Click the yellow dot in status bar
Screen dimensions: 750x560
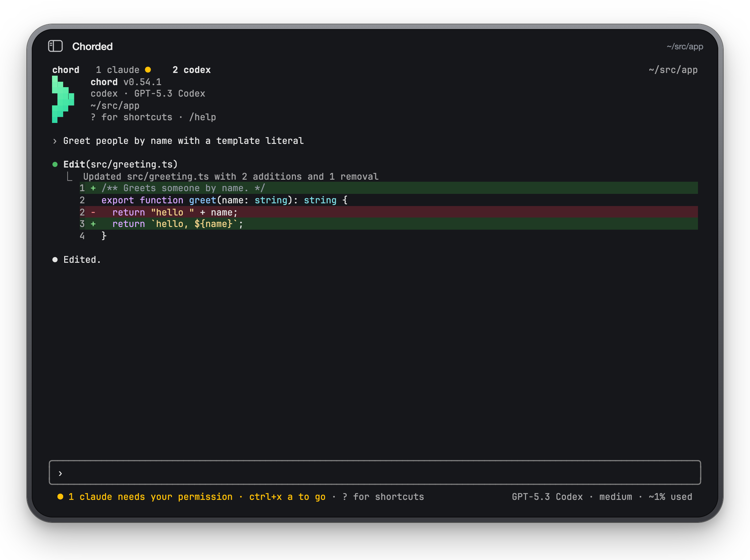[x=60, y=497]
